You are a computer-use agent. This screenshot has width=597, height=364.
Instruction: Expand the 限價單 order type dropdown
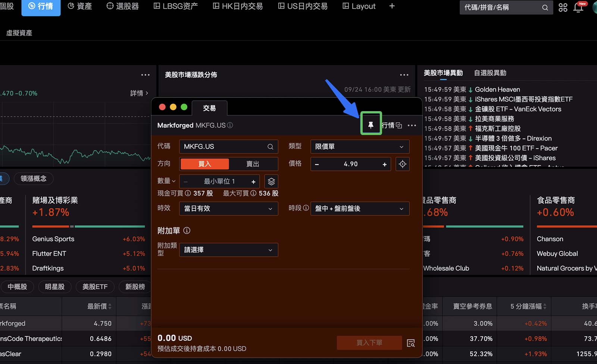(360, 147)
